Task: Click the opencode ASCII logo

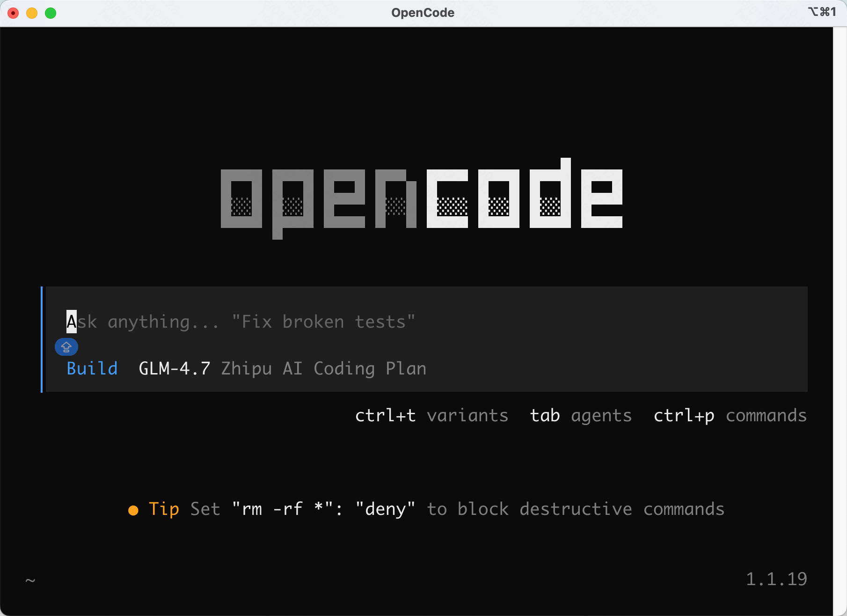Action: pyautogui.click(x=422, y=198)
